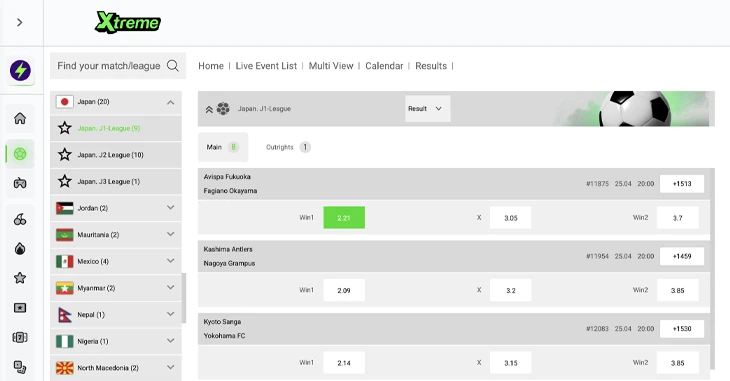This screenshot has height=381, width=730.
Task: Click the search magnifier icon
Action: pyautogui.click(x=173, y=66)
